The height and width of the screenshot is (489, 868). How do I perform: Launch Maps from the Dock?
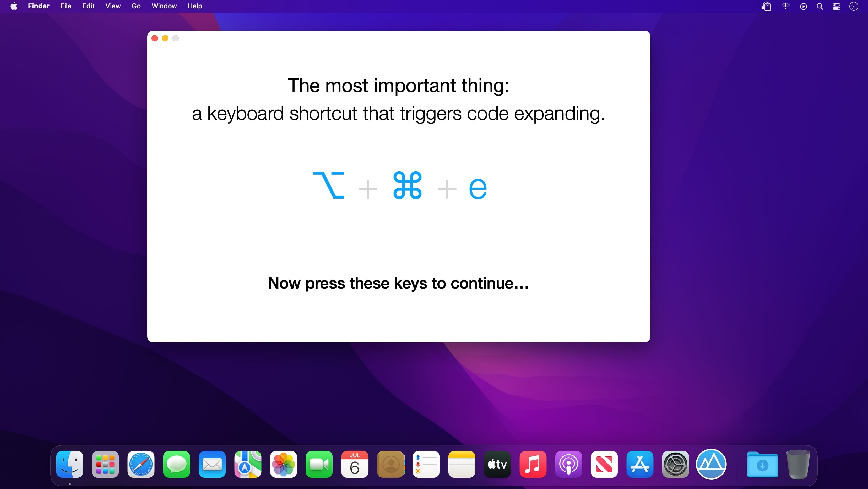coord(248,464)
